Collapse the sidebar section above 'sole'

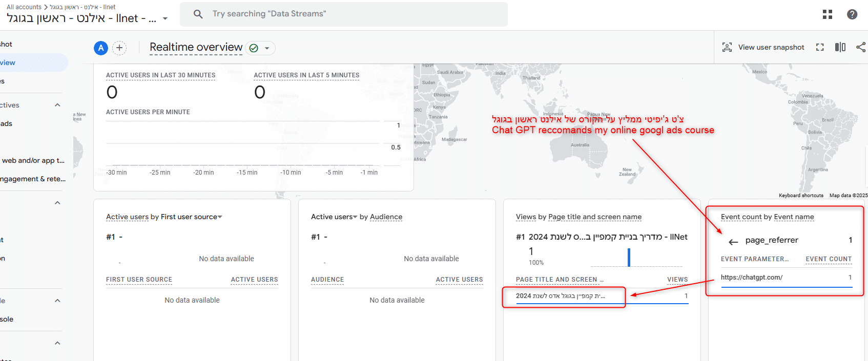[57, 301]
